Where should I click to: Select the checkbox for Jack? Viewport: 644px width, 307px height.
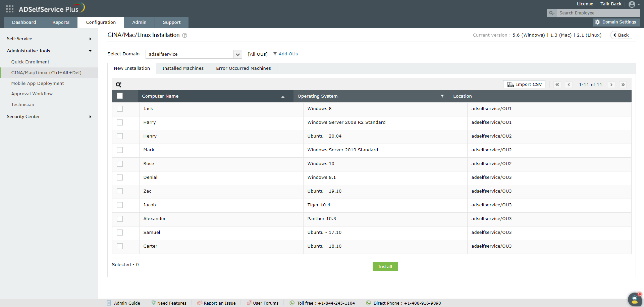(x=120, y=109)
